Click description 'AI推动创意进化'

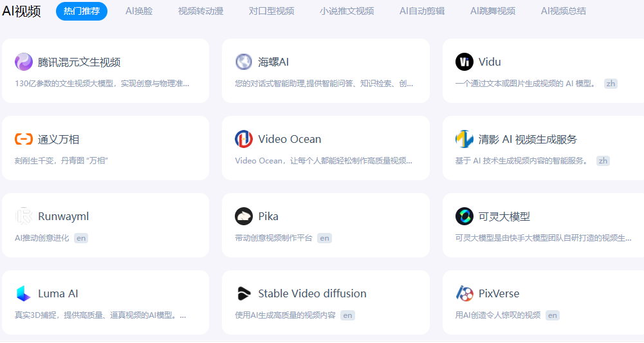(42, 238)
